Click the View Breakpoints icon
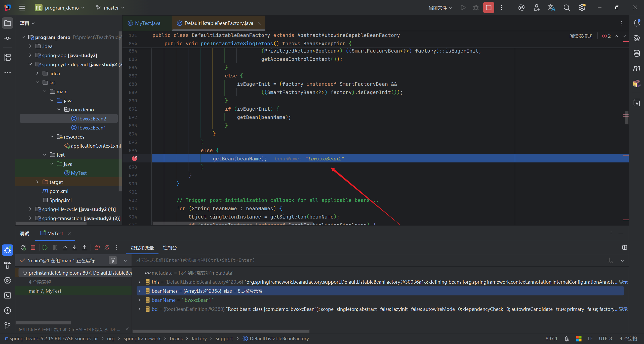The height and width of the screenshot is (344, 644). (97, 248)
